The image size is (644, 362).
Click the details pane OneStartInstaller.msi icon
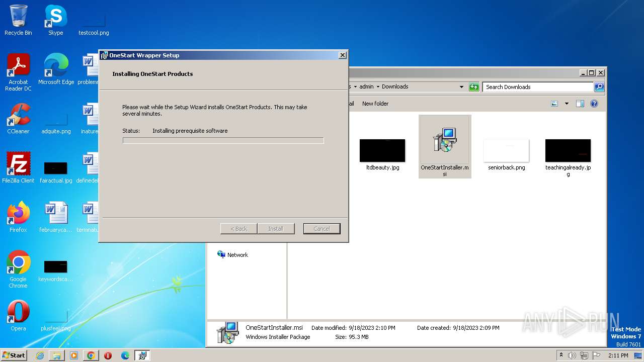click(227, 332)
